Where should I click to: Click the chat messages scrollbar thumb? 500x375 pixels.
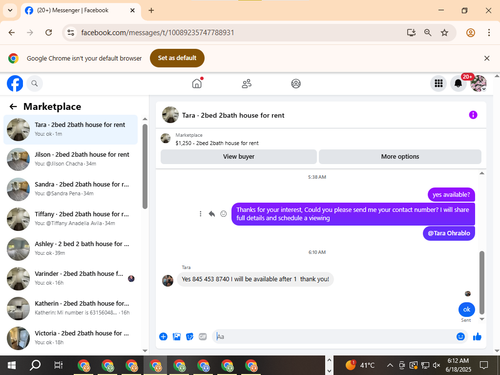tap(482, 283)
